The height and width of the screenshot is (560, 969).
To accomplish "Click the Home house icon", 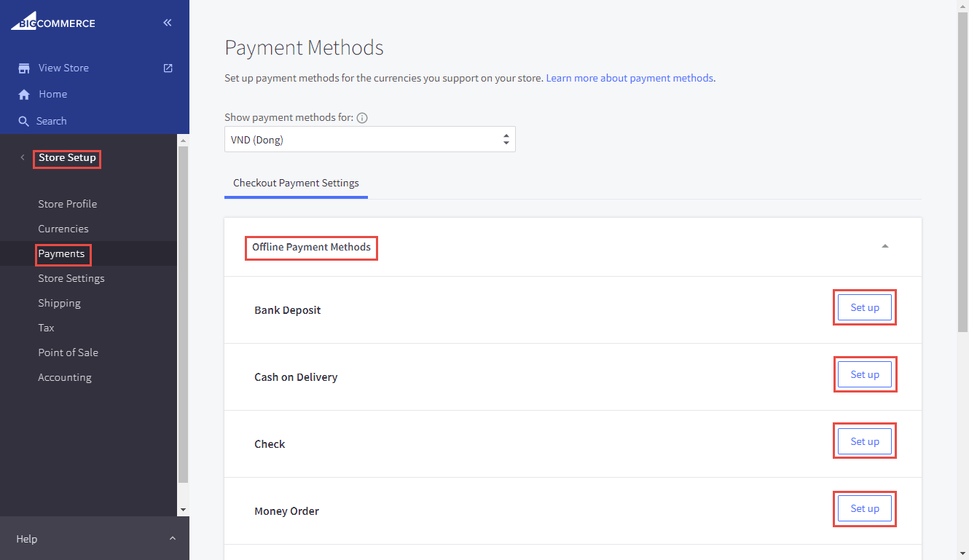I will click(x=24, y=95).
